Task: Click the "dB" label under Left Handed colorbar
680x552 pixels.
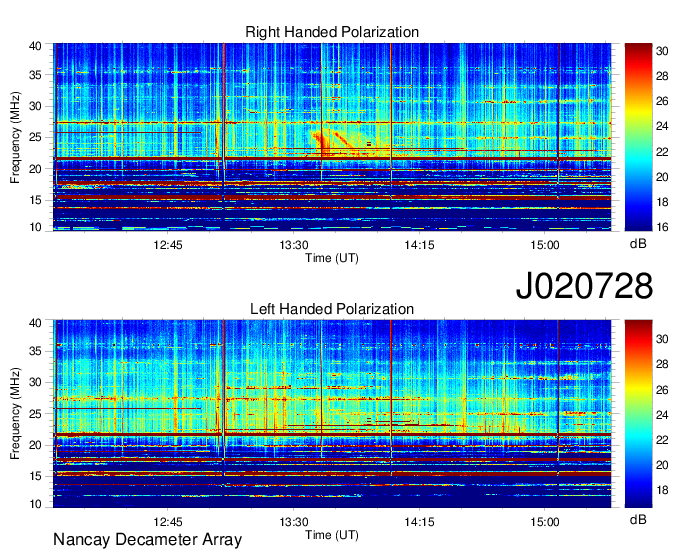Action: (638, 519)
